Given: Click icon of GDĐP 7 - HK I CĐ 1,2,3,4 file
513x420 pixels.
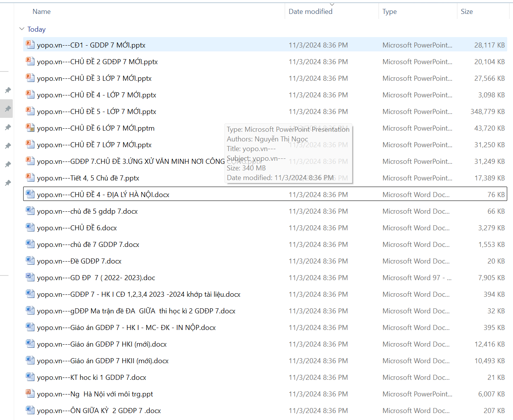Looking at the screenshot, I should pyautogui.click(x=30, y=294).
